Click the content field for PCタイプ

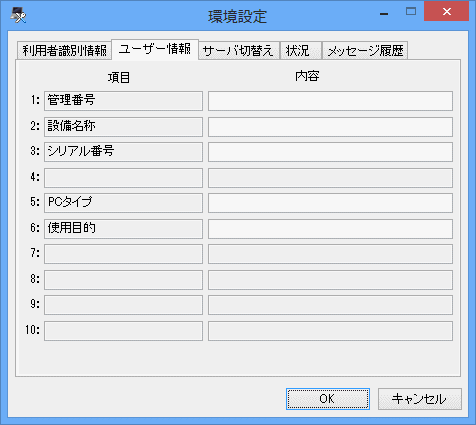(x=330, y=203)
